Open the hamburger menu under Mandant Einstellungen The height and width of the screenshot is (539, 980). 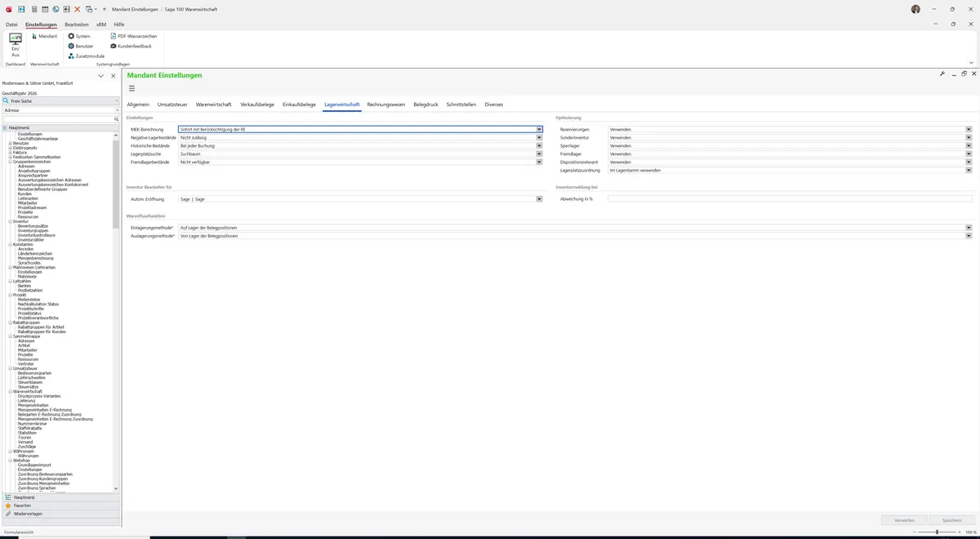pyautogui.click(x=131, y=88)
